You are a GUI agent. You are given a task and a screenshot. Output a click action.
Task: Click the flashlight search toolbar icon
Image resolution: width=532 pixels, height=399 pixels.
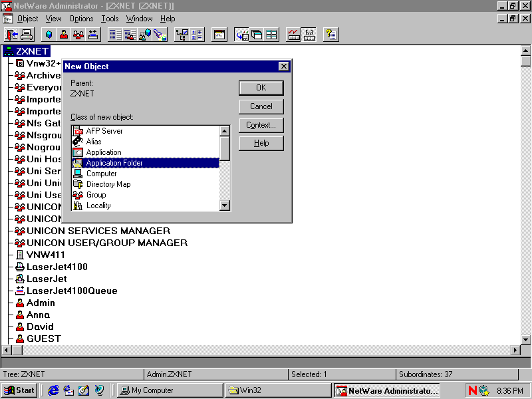pos(160,35)
